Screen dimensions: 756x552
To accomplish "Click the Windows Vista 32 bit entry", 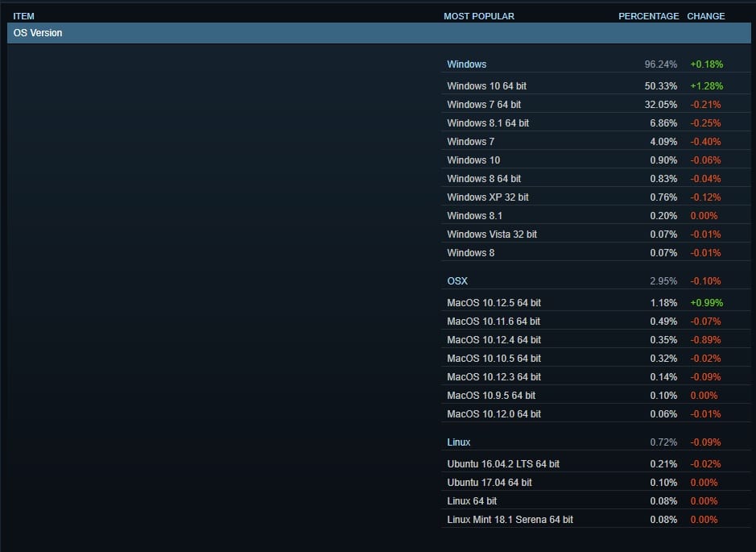I will coord(492,234).
